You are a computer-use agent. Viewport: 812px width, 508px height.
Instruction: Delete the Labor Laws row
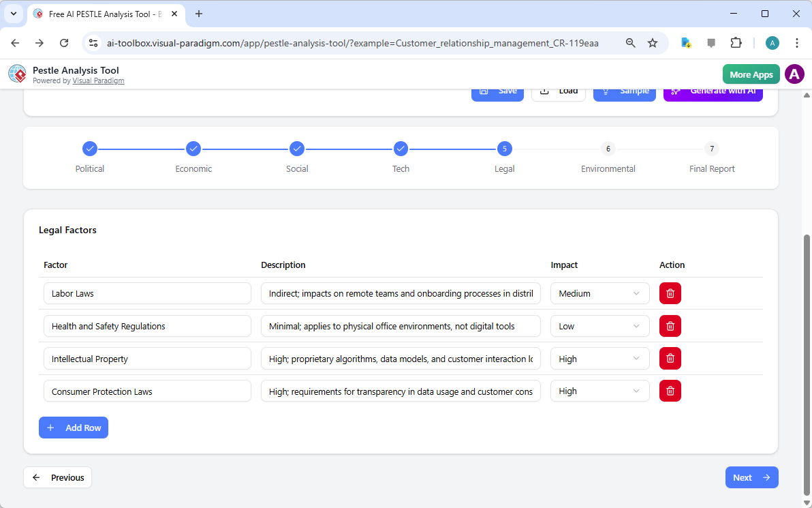tap(670, 293)
